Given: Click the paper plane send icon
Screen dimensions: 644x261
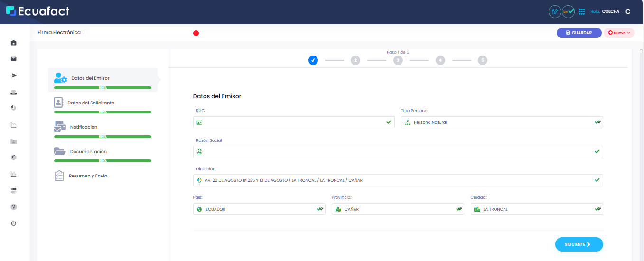Looking at the screenshot, I should pos(14,75).
